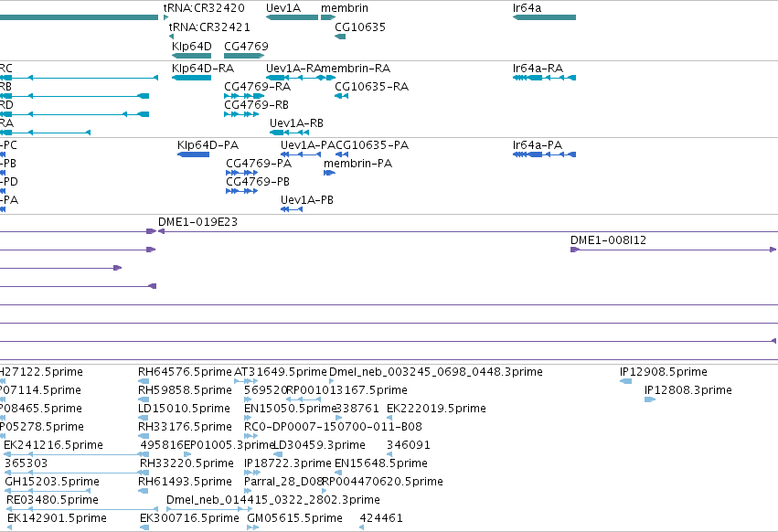Click the EK142901.5prime EST
Viewport: 778px width, 532px height.
[x=9, y=528]
